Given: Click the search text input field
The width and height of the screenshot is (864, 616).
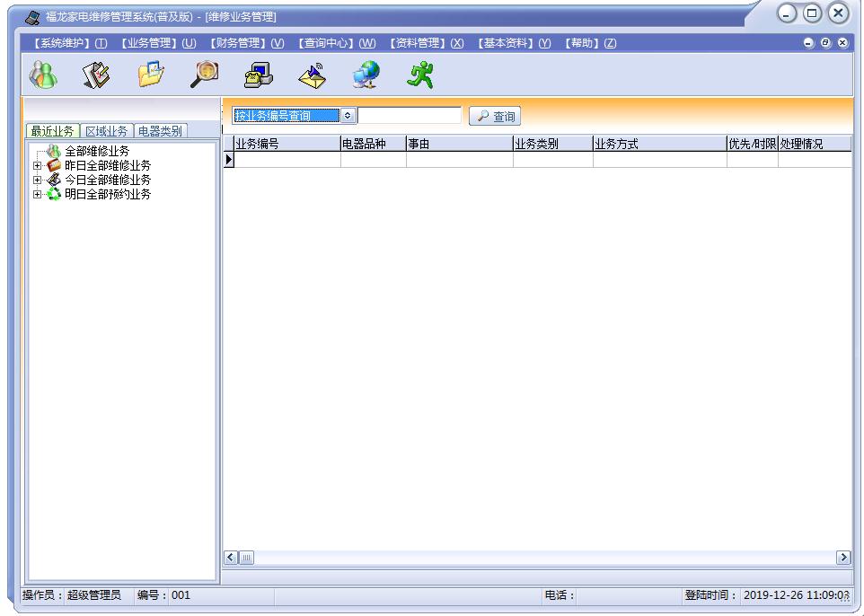Looking at the screenshot, I should [x=410, y=116].
